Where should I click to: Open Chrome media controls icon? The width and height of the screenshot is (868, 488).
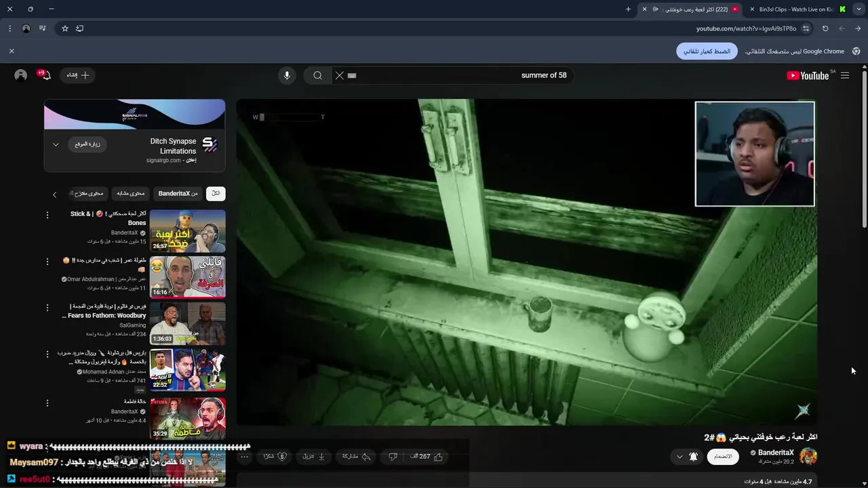[x=43, y=28]
